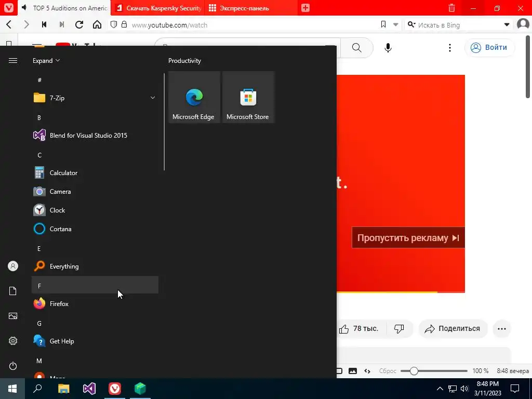
Task: Bookmark this page via bookmark icon
Action: click(x=383, y=24)
